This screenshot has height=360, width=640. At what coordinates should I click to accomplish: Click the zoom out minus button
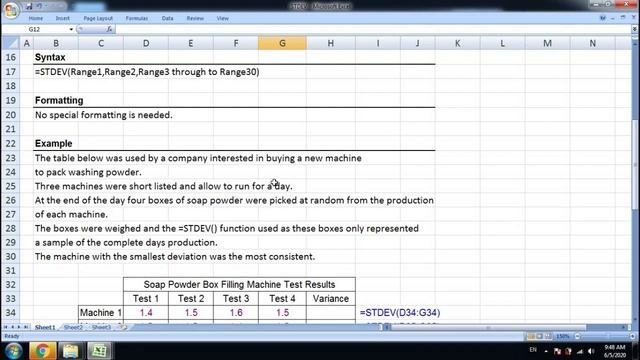[x=577, y=336]
